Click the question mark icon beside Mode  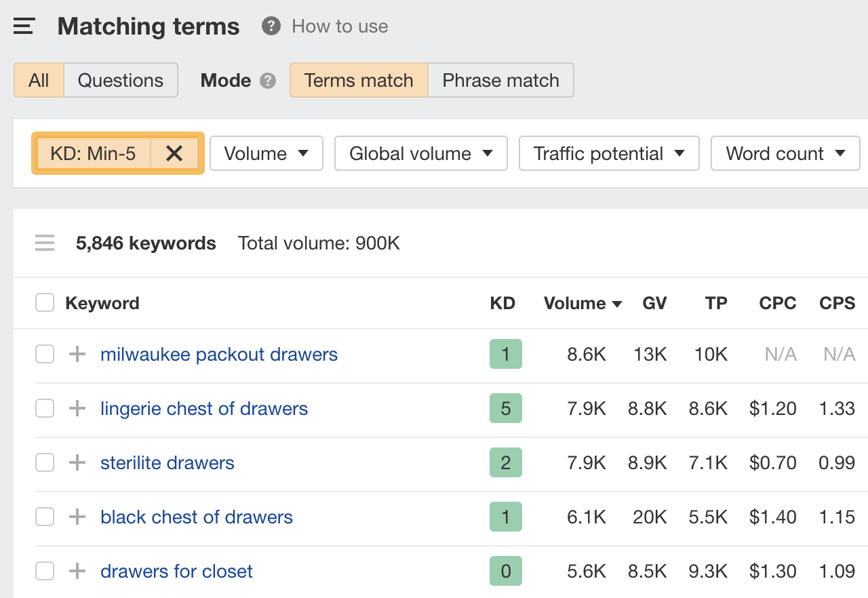pyautogui.click(x=269, y=81)
